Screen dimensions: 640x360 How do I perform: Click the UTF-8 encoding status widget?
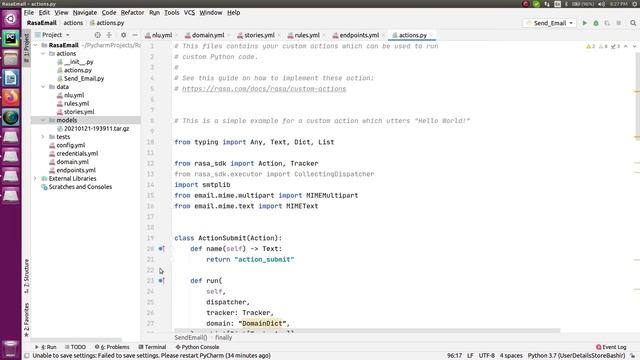click(487, 356)
